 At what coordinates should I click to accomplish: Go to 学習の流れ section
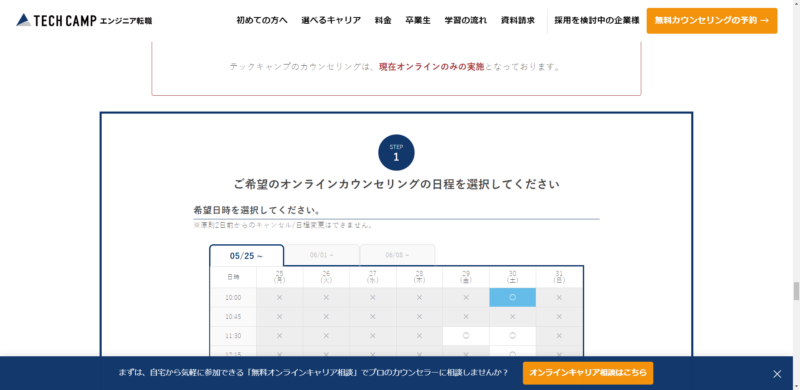[466, 20]
